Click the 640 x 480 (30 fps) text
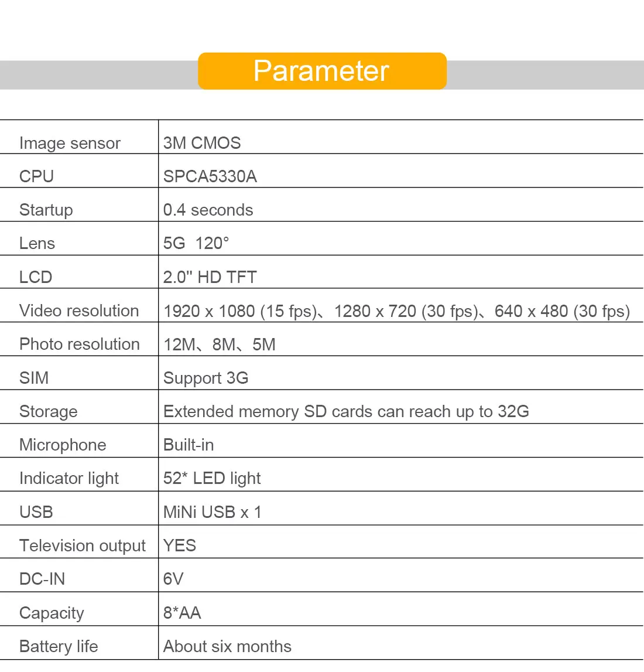644x672 pixels. pyautogui.click(x=562, y=311)
